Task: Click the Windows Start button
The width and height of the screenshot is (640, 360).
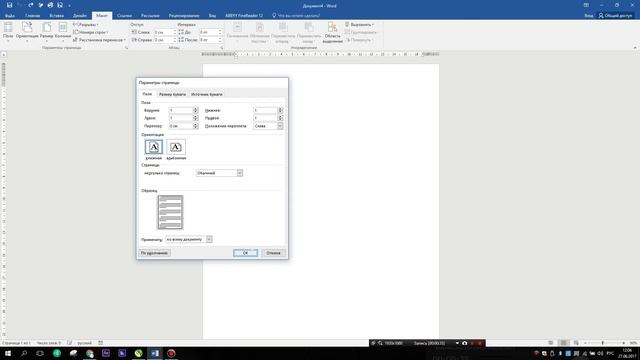Action: 8,353
